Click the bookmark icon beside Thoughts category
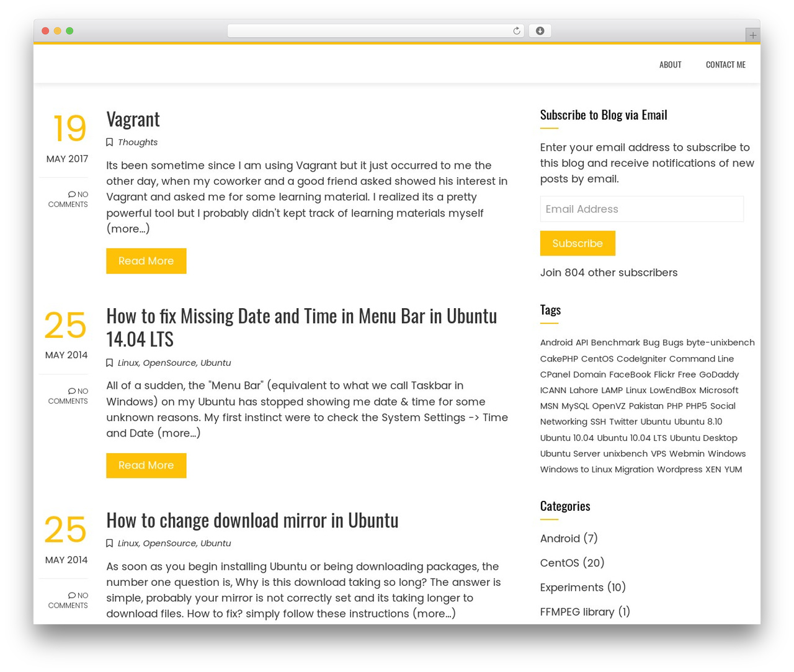 [x=109, y=143]
